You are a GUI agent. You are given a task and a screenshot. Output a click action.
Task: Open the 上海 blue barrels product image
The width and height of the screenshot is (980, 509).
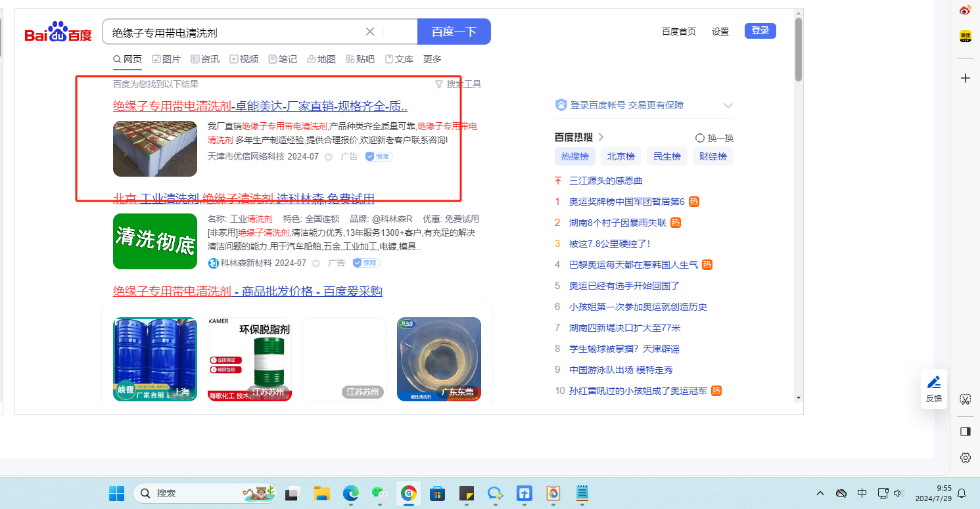[155, 359]
